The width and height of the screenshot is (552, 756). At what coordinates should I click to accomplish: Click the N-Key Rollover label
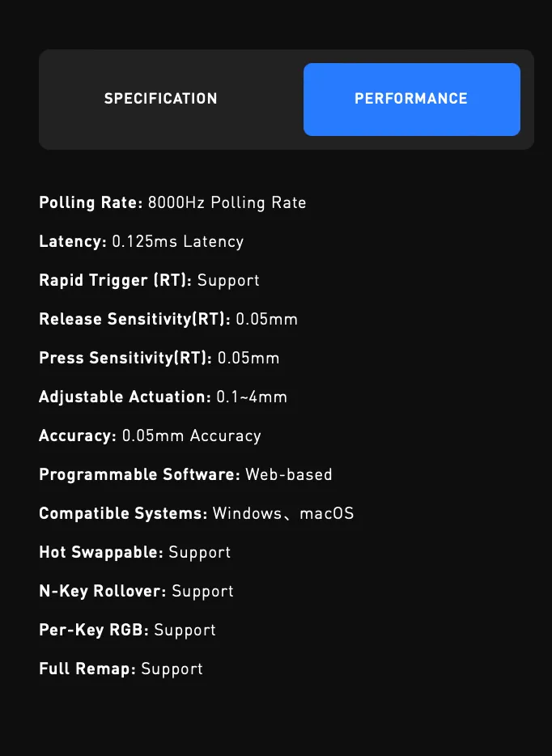pos(103,591)
